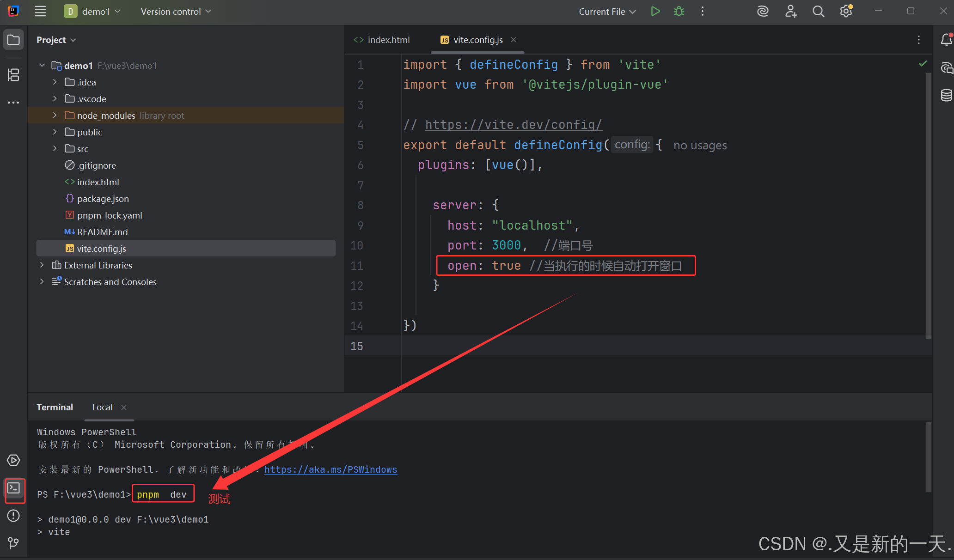Viewport: 954px width, 560px height.
Task: Click port value 3000 in the editor
Action: click(506, 245)
